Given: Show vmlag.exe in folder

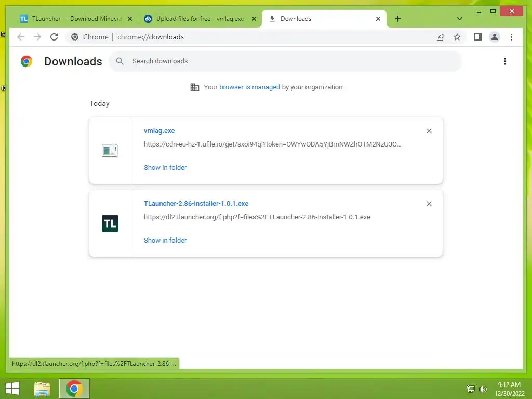Looking at the screenshot, I should tap(165, 168).
